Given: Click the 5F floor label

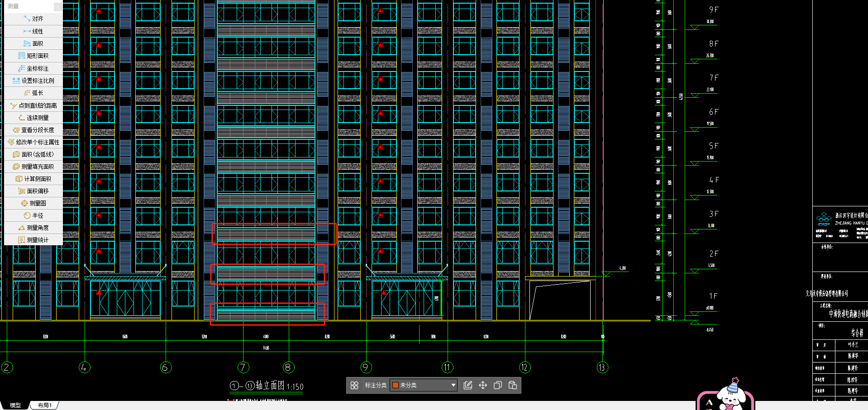Looking at the screenshot, I should point(714,146).
